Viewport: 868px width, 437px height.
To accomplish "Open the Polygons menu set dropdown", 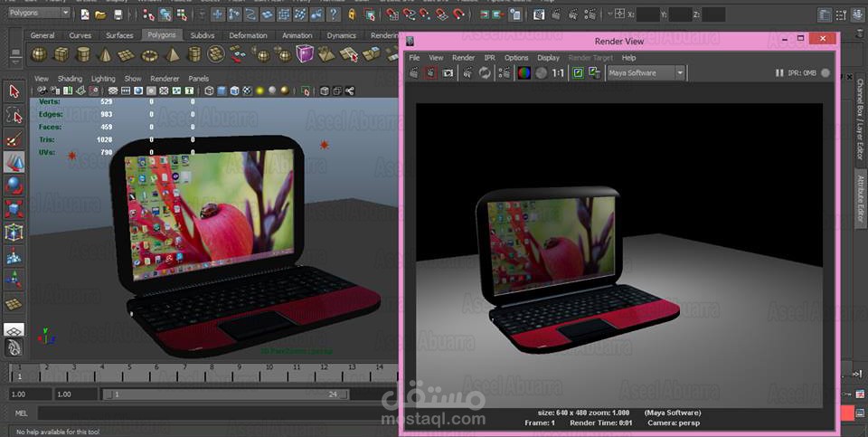I will (39, 12).
